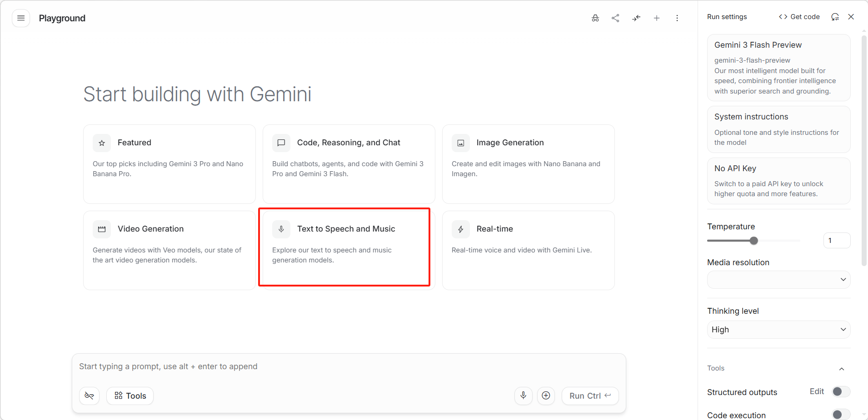Click the Temperature value field
Screen dimensions: 868x420
click(x=837, y=241)
